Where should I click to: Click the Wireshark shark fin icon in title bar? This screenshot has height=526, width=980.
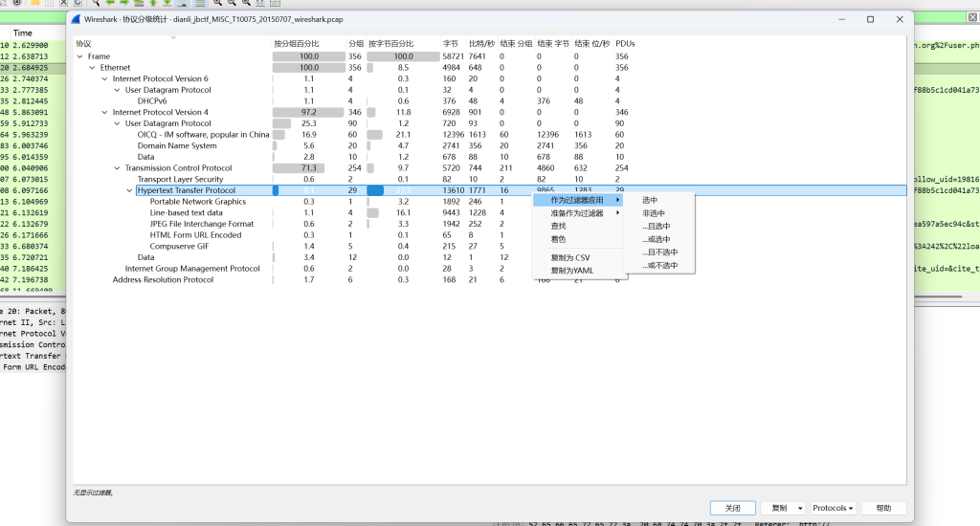coord(76,19)
